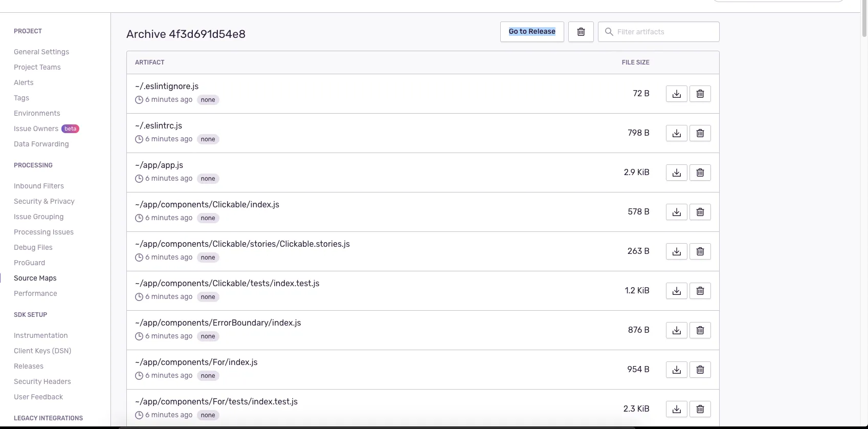
Task: Delete Clickable/tests/index.test.js artifact
Action: coord(700,291)
